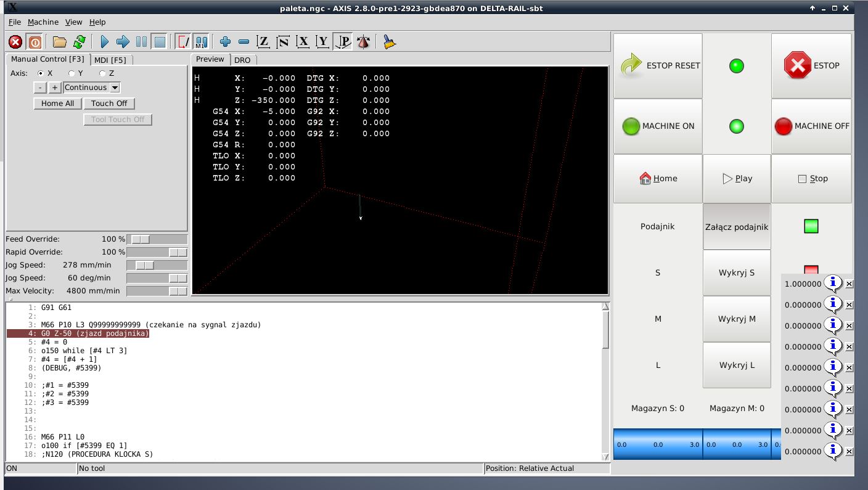Toggle the machine power toolbar icon

pyautogui.click(x=35, y=42)
